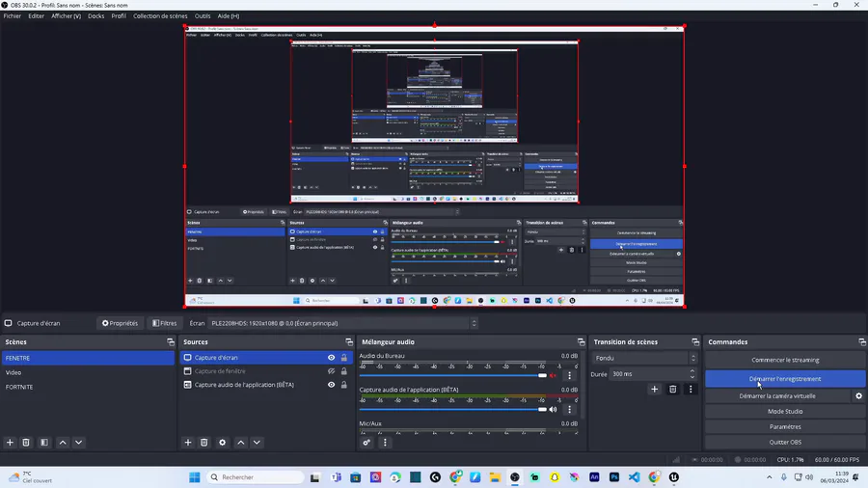The width and height of the screenshot is (868, 488).
Task: Open Photoshop from the taskbar
Action: click(x=614, y=477)
